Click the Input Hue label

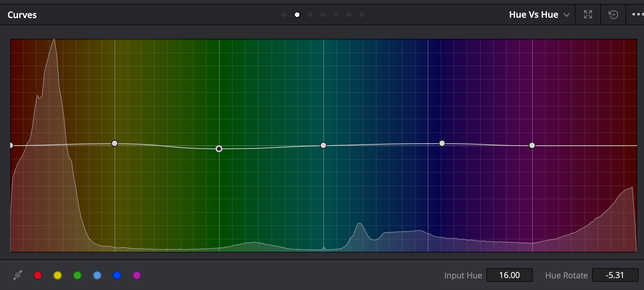click(463, 275)
